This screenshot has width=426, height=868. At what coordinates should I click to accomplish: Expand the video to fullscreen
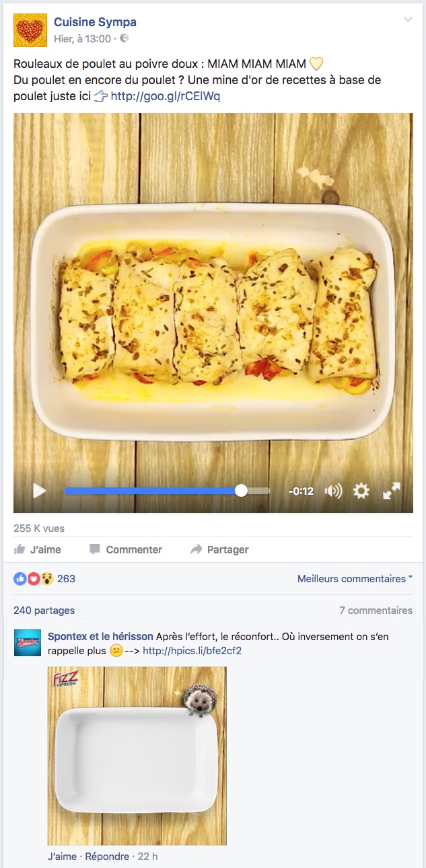pyautogui.click(x=392, y=491)
